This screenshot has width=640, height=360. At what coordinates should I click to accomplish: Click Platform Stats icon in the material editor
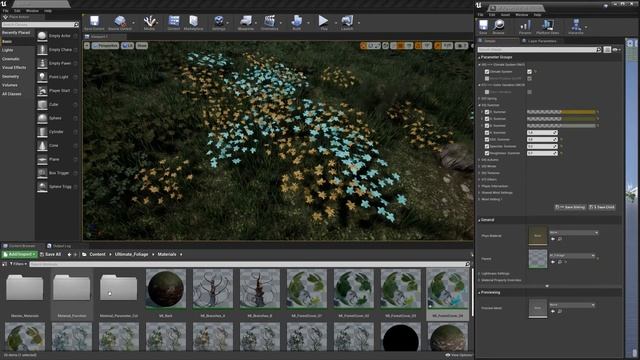[x=547, y=25]
